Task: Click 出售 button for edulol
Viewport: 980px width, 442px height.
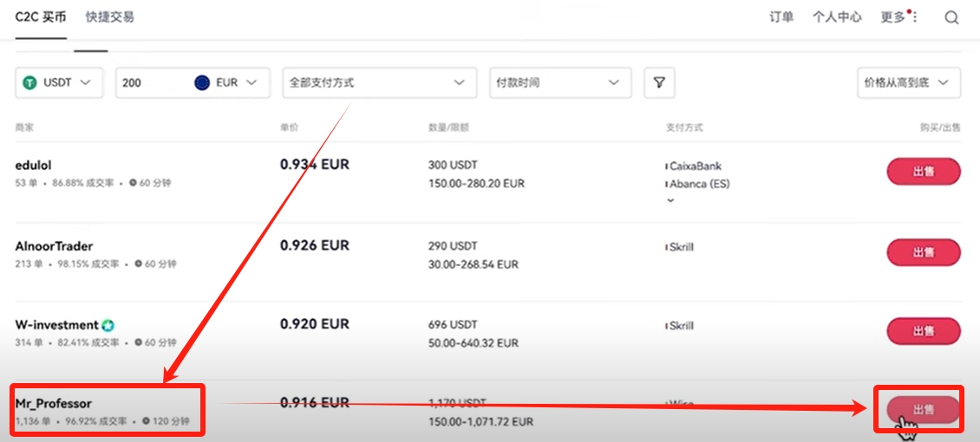Action: tap(923, 172)
